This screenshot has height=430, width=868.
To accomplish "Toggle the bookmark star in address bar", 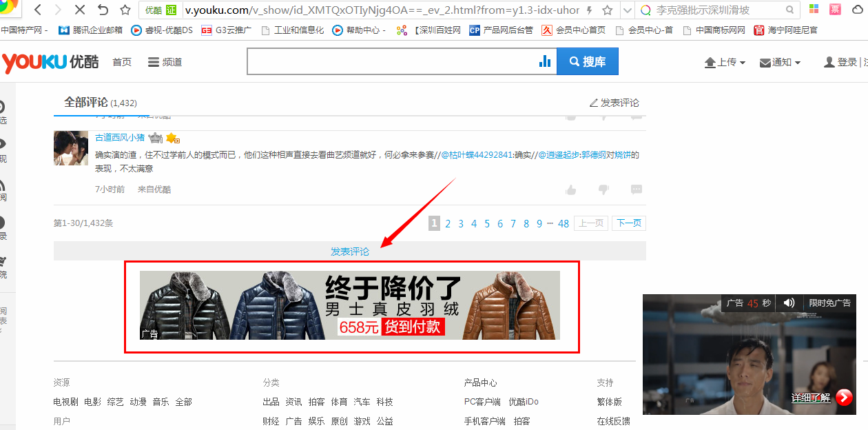I will [x=606, y=10].
